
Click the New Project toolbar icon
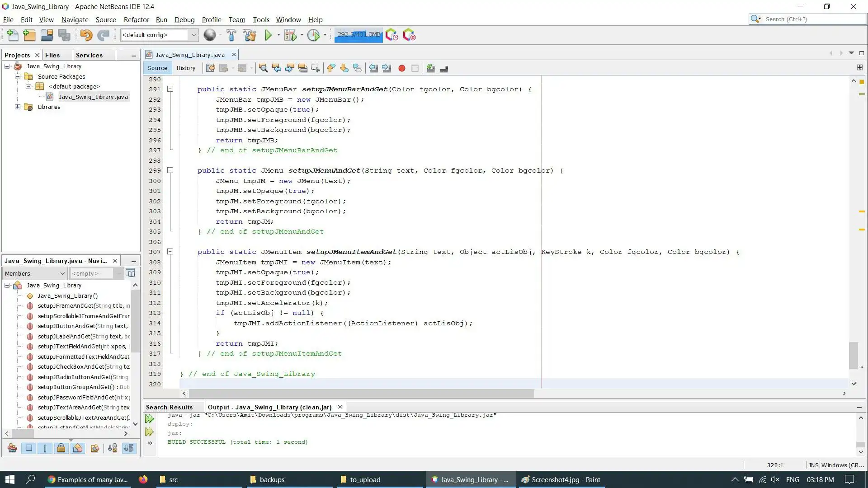pos(29,35)
